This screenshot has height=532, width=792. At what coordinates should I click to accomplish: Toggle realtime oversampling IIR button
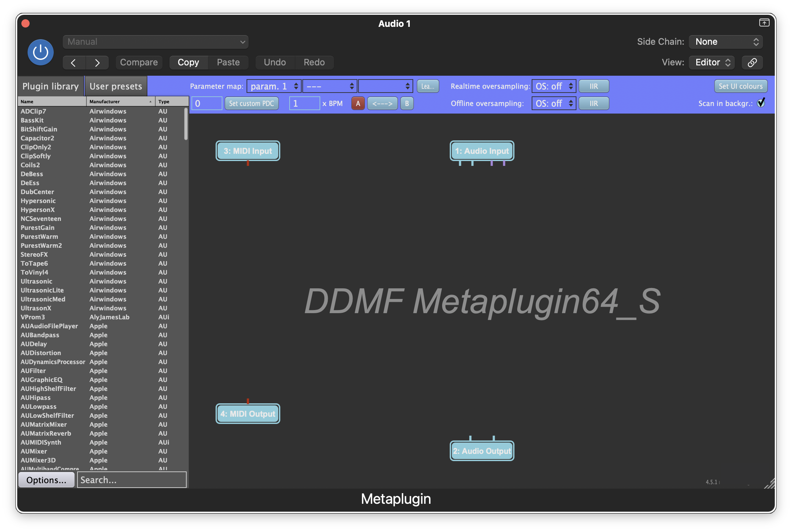594,86
